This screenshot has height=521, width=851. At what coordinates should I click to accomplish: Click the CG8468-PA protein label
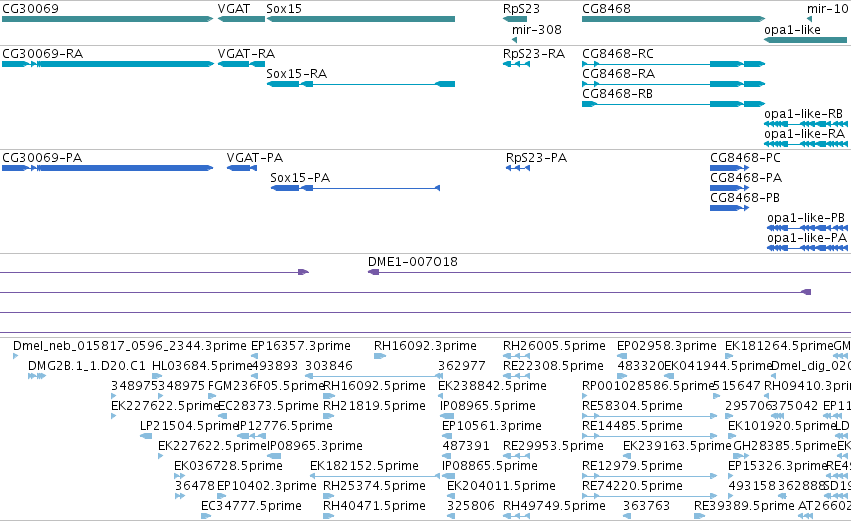pos(746,178)
